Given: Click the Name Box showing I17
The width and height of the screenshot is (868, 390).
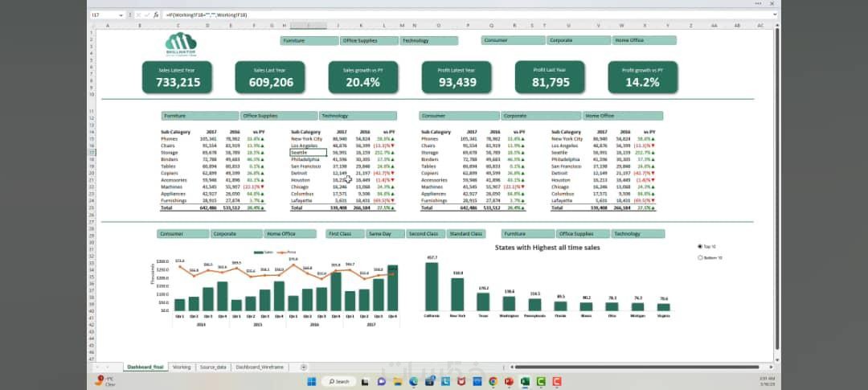Looking at the screenshot, I should [104, 15].
